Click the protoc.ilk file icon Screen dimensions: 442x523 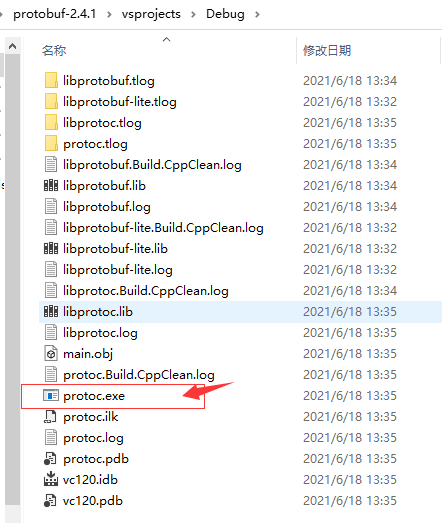click(51, 417)
